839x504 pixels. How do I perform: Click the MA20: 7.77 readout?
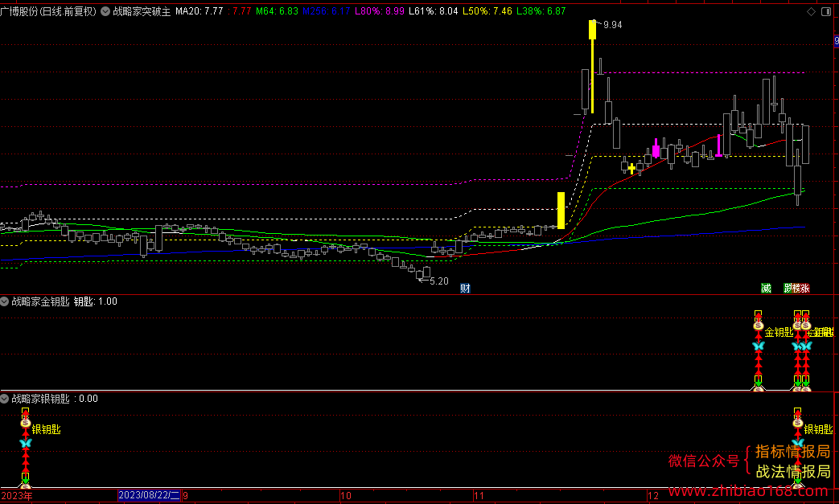coord(199,11)
